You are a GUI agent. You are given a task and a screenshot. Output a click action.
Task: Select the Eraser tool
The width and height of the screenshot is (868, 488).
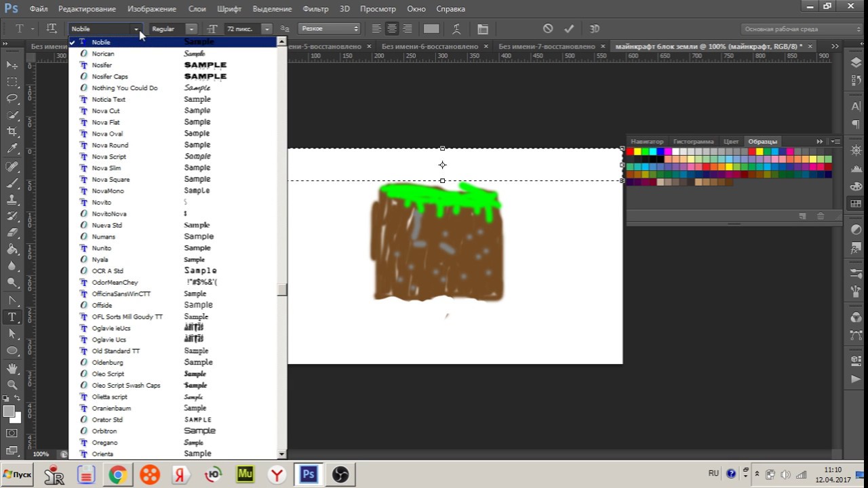[12, 233]
